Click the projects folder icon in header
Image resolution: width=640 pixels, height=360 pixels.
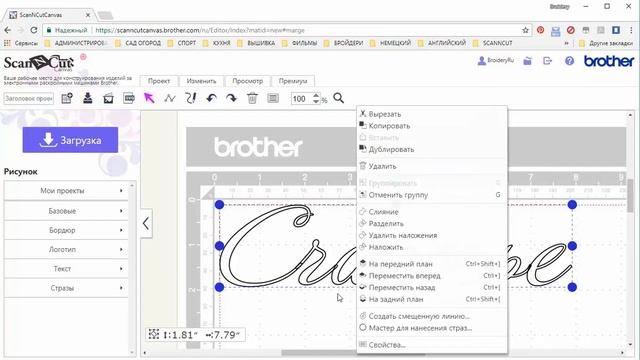coord(527,61)
